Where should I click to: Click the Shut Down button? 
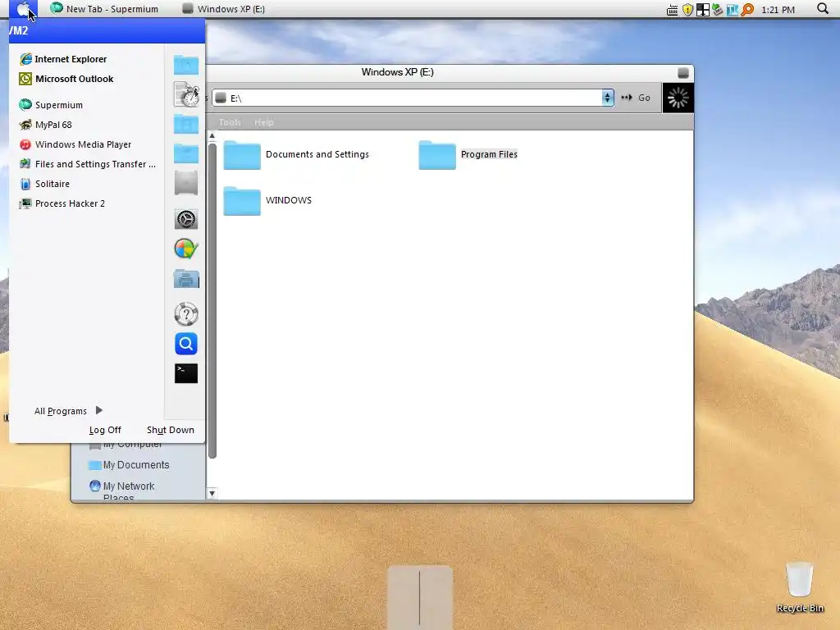point(171,430)
